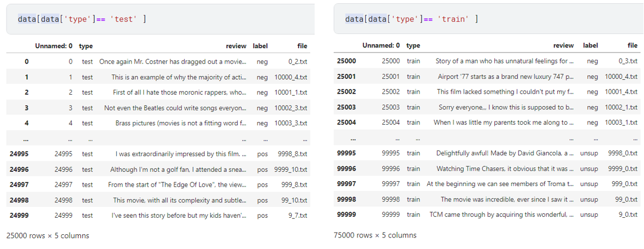Click the 'type' column header in test table
Screen dimensions: 644x249
click(x=86, y=46)
